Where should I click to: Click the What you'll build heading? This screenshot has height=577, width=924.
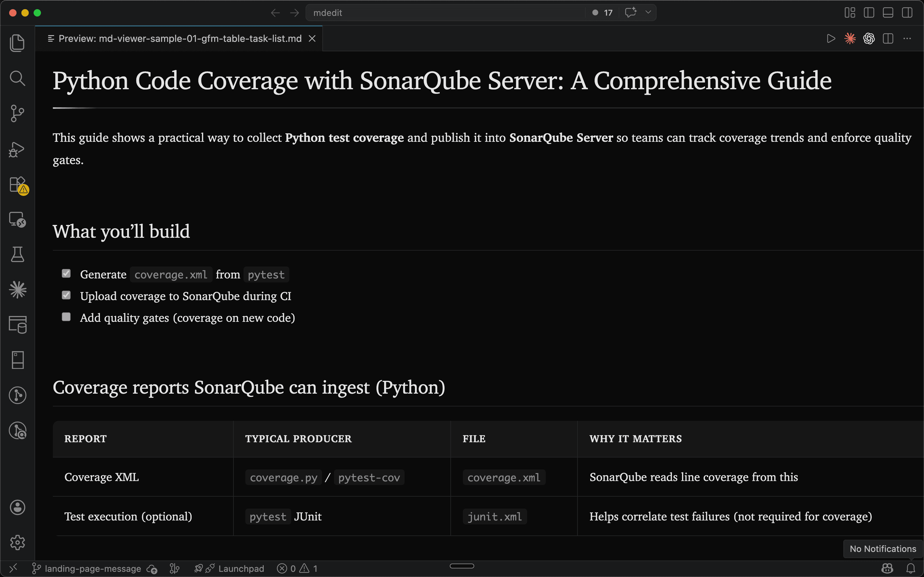121,231
